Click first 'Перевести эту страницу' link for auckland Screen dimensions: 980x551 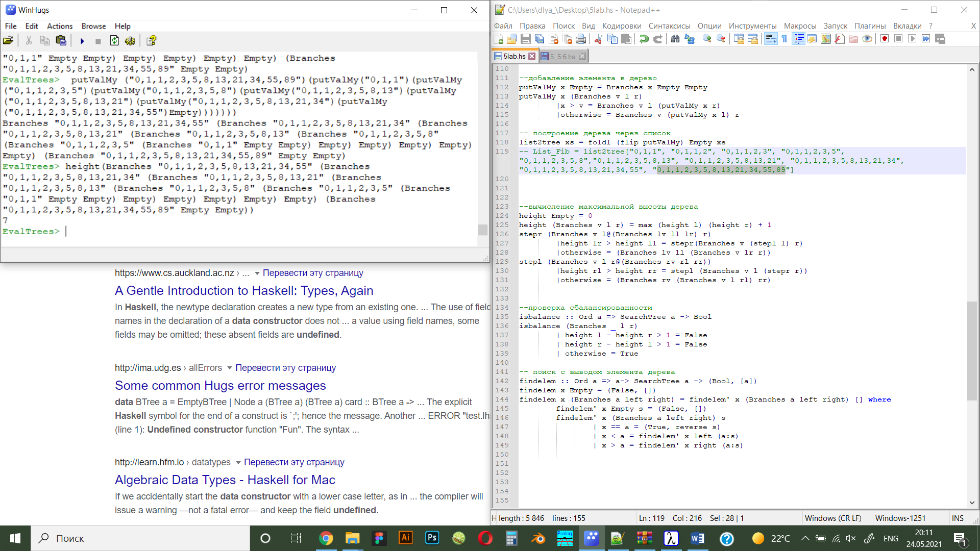pyautogui.click(x=313, y=273)
